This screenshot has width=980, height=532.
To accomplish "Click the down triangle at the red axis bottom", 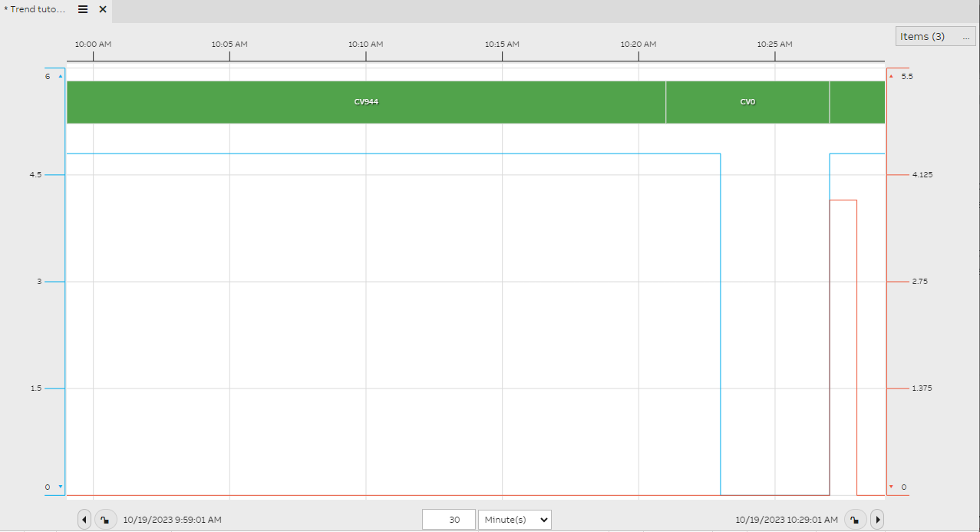I will (x=890, y=486).
